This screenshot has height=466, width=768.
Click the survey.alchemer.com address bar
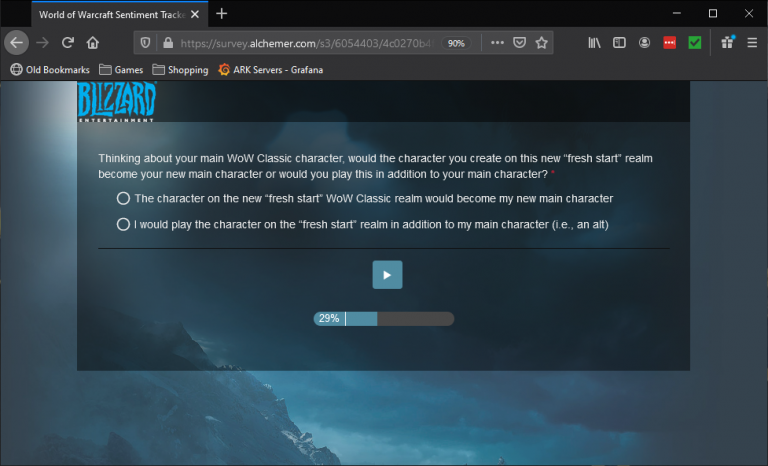(300, 43)
